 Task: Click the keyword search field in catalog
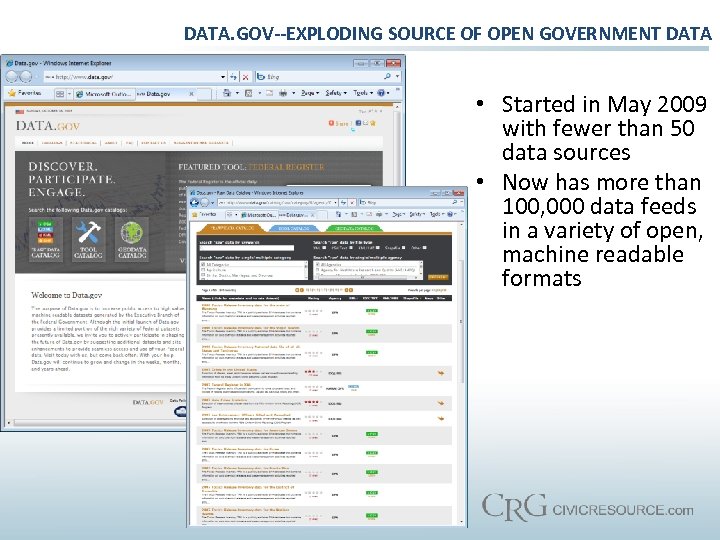point(246,248)
